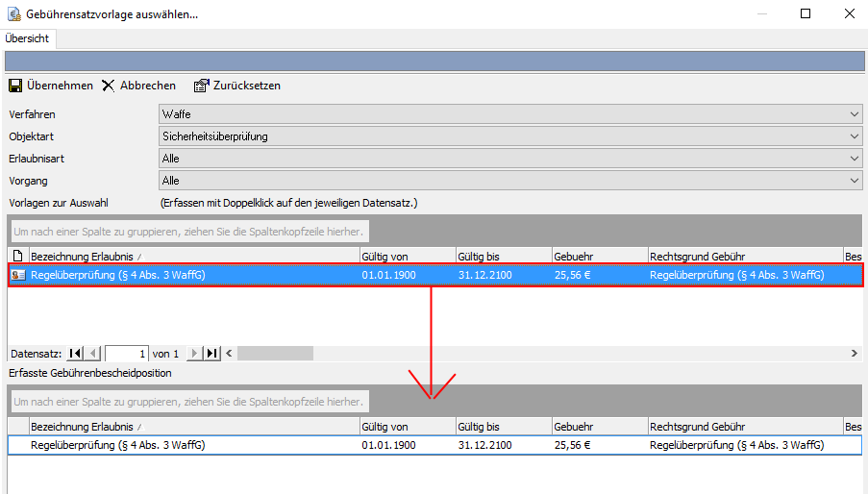Click the Abbrechen cancel button

click(138, 86)
